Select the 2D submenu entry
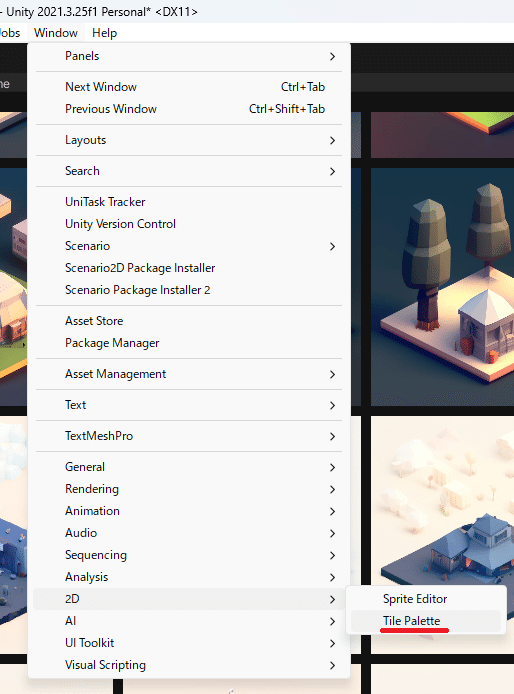This screenshot has width=514, height=694. point(189,599)
